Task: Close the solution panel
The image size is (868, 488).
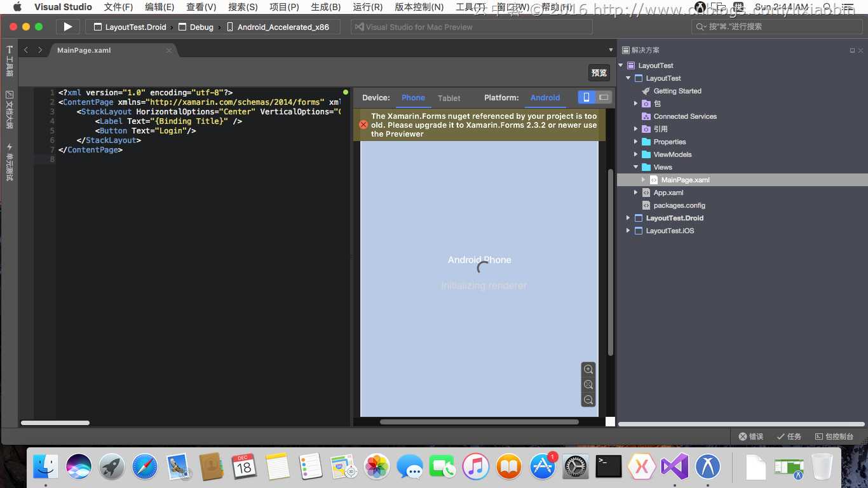Action: 861,50
